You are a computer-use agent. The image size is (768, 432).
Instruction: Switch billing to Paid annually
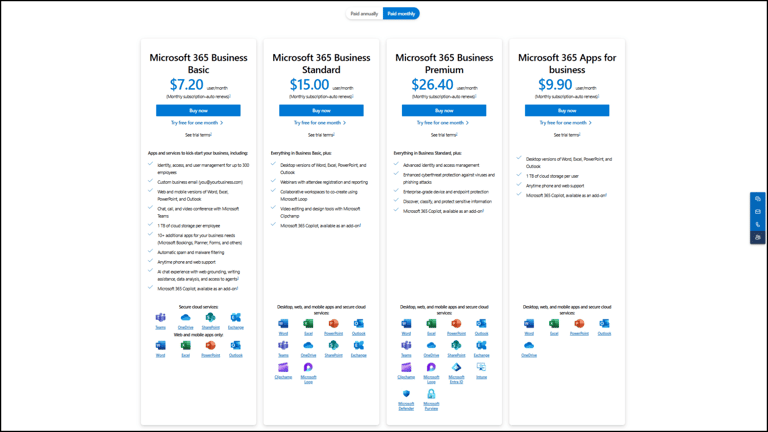click(364, 14)
